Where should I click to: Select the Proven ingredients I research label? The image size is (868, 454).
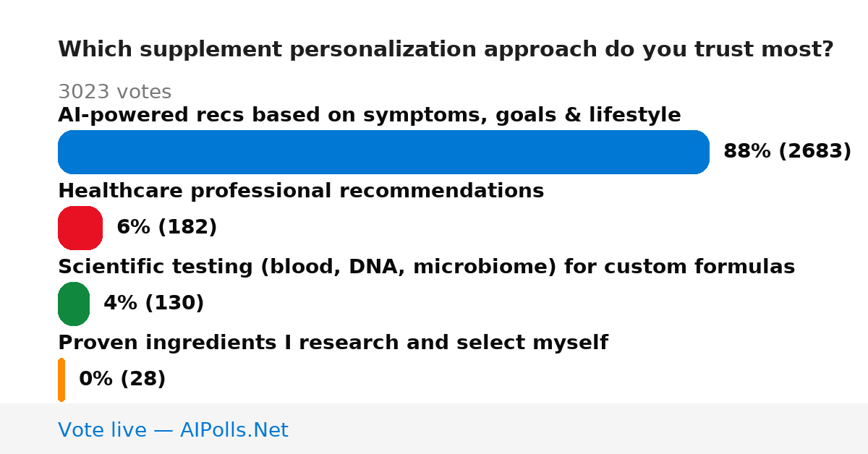(x=333, y=343)
